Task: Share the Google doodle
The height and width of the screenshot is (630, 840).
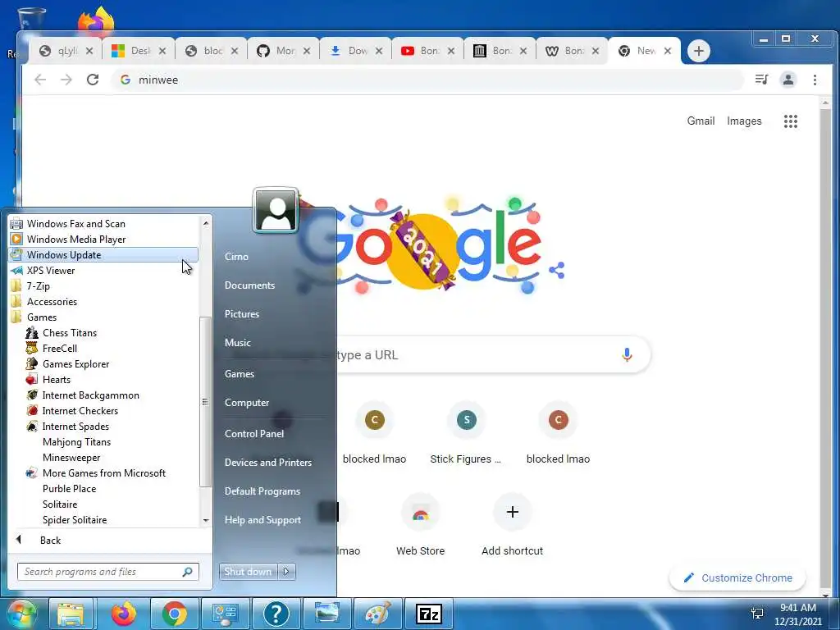Action: tap(557, 271)
